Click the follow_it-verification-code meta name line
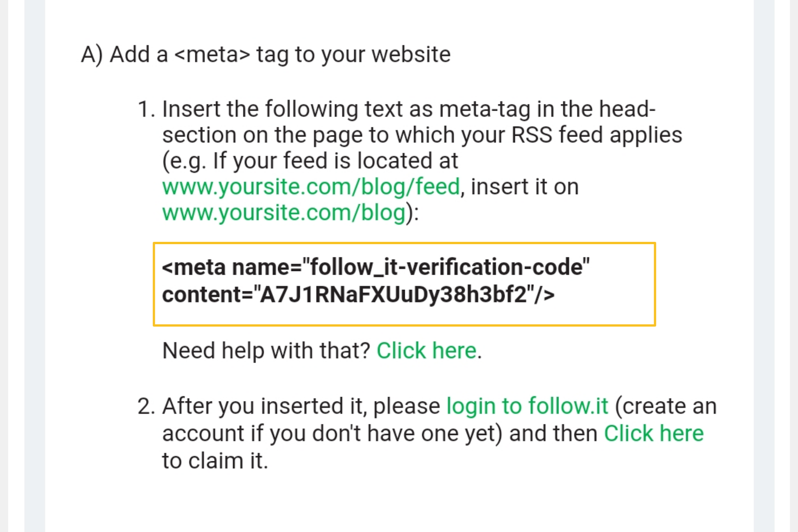This screenshot has height=532, width=798. point(376,267)
